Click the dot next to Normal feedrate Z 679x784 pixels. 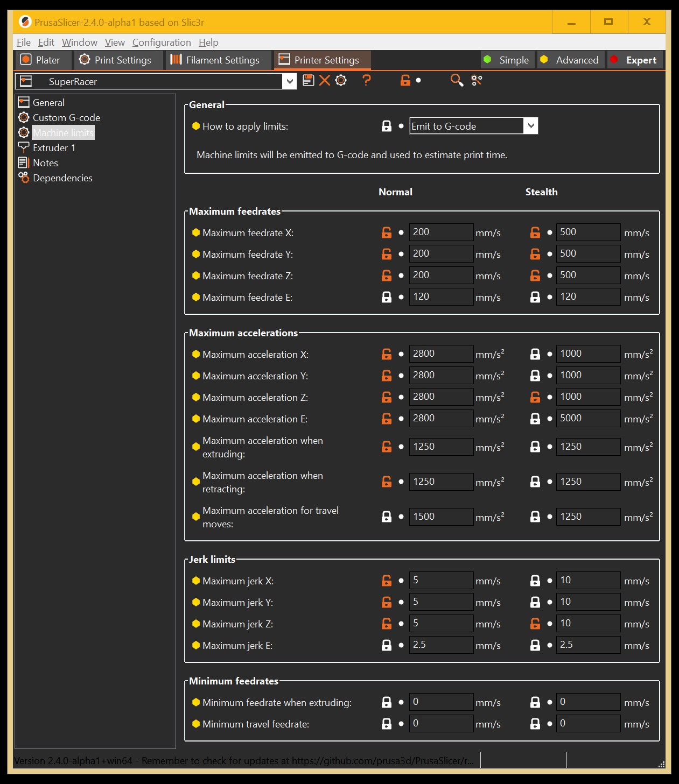tap(401, 276)
